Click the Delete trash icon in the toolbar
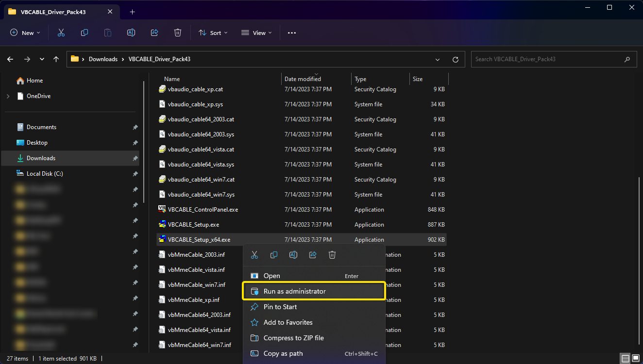This screenshot has width=643, height=364. (x=178, y=33)
